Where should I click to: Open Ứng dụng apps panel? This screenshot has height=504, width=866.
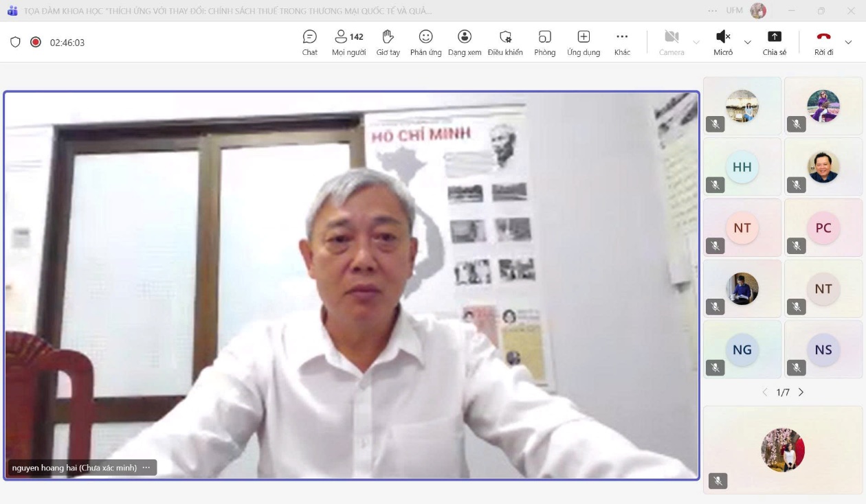[x=584, y=43]
